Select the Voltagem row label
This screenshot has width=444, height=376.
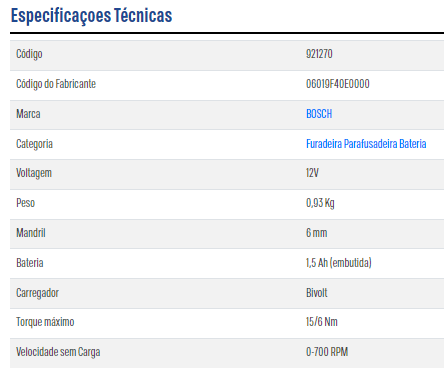(x=34, y=173)
